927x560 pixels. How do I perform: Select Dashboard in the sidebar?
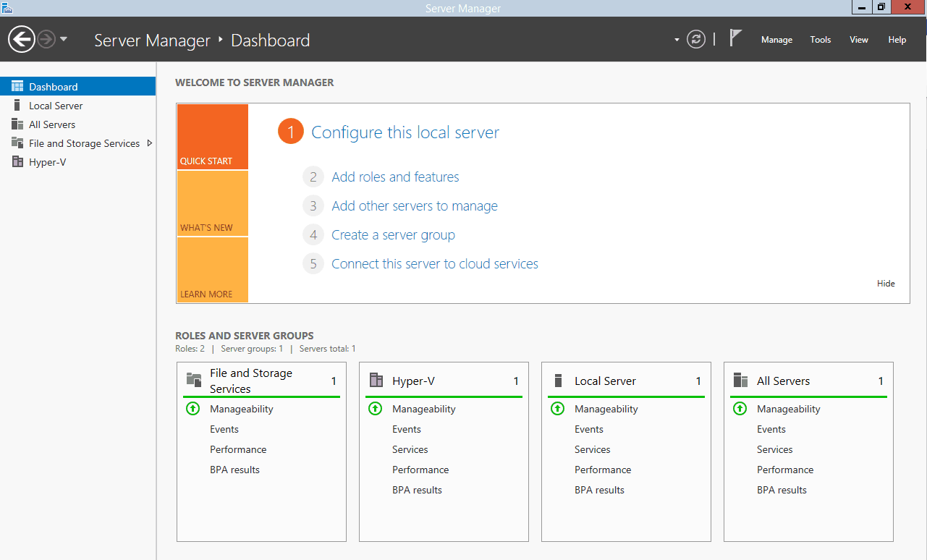[x=77, y=86]
